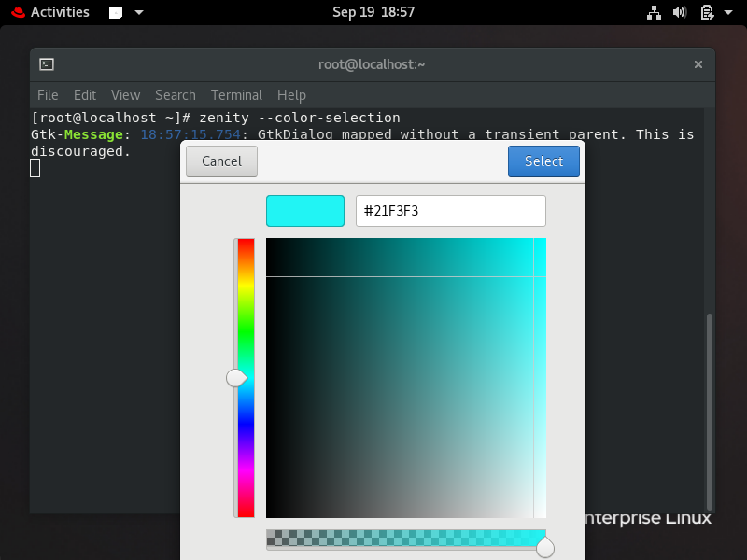Click the hue slider handle
Screen dimensions: 747x560
point(236,378)
